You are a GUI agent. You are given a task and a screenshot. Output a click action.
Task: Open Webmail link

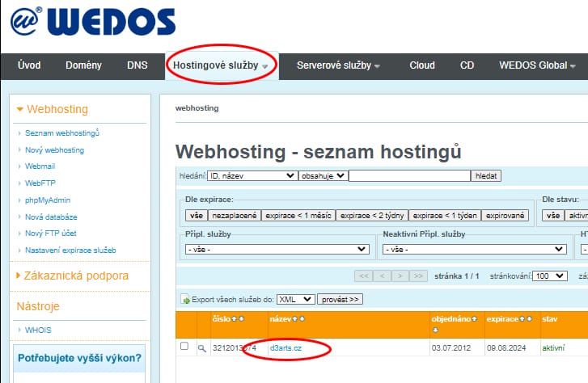pyautogui.click(x=40, y=166)
